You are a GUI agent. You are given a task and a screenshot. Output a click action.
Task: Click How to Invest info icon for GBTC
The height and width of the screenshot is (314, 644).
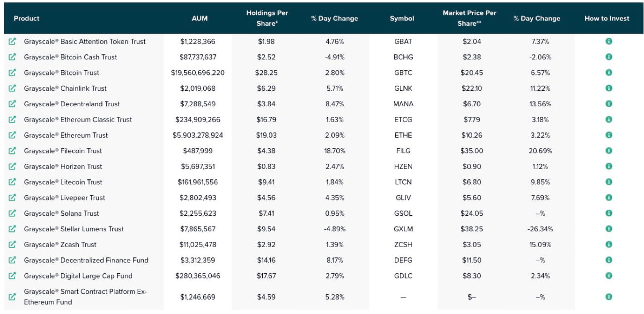pos(608,73)
